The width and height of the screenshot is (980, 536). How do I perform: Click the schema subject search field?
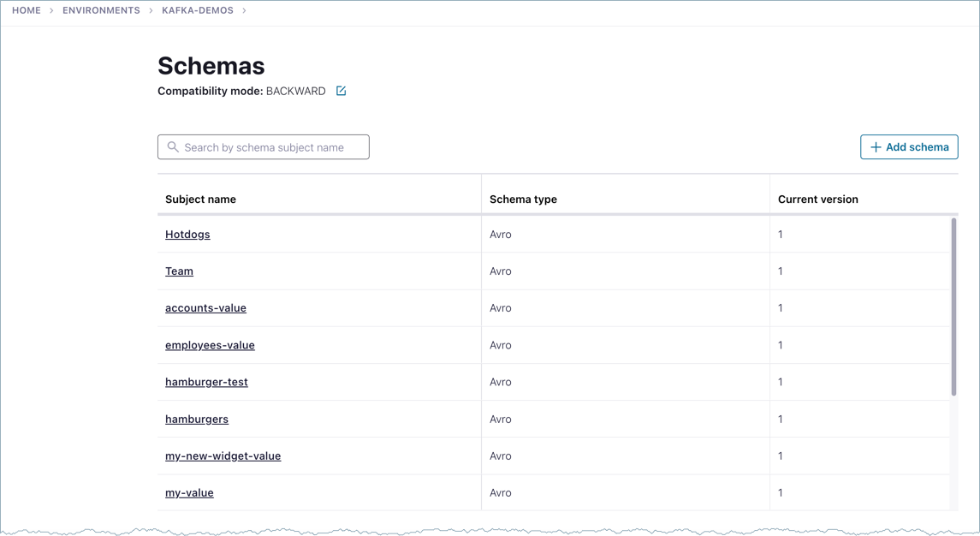[x=263, y=146]
